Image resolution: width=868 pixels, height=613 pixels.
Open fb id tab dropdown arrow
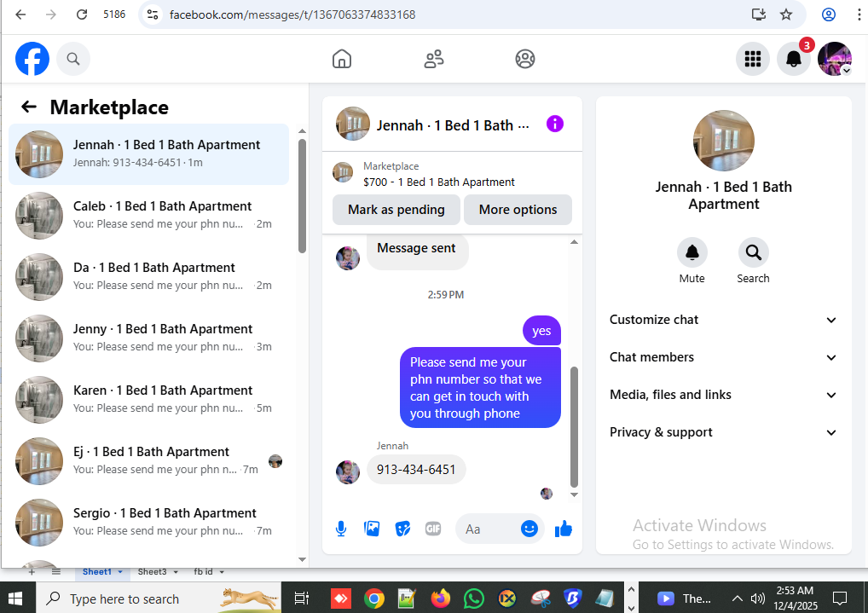(222, 572)
